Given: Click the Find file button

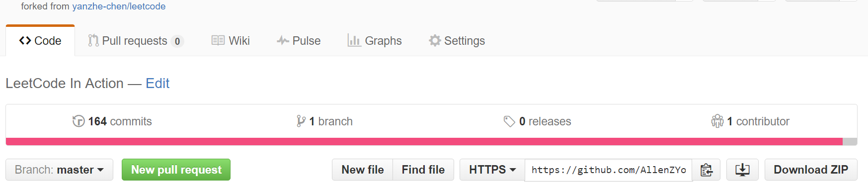Looking at the screenshot, I should coord(423,170).
